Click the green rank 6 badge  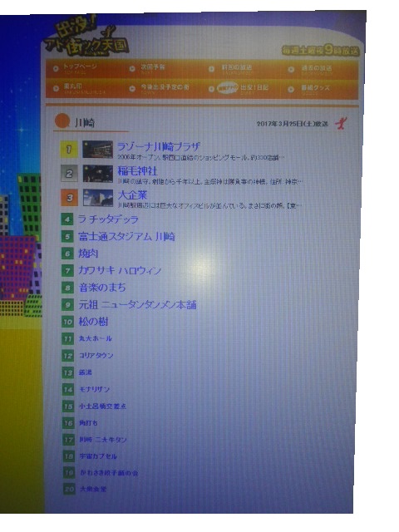click(67, 253)
